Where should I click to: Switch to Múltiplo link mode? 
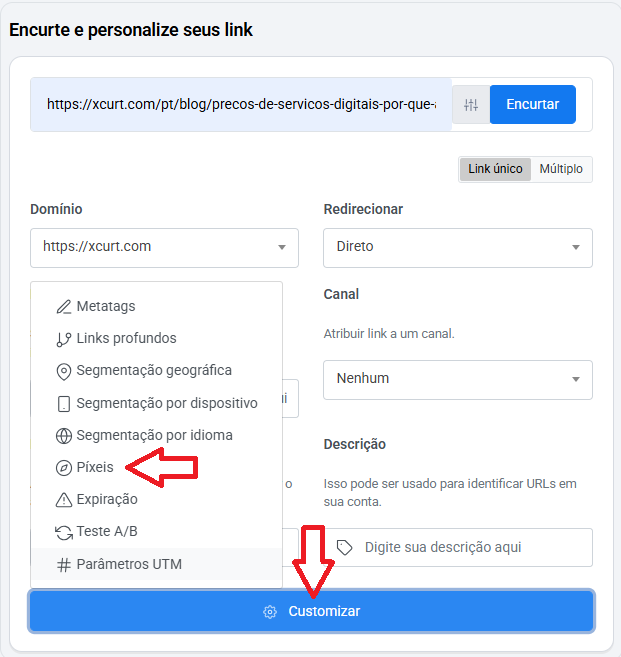[x=561, y=169]
